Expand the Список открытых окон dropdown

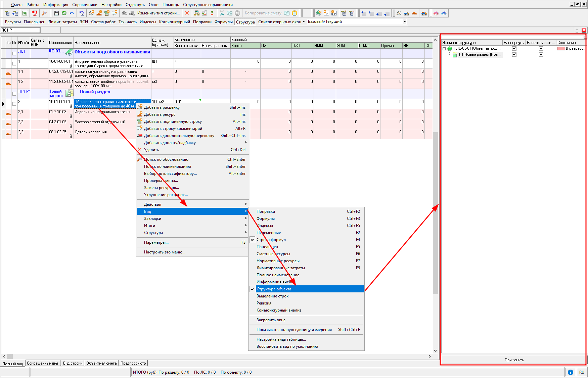point(281,22)
